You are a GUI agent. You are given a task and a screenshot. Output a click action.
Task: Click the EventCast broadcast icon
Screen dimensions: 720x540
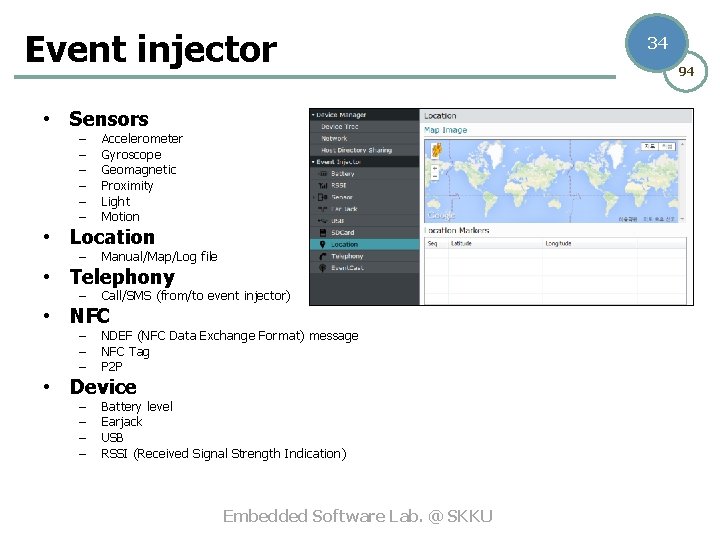point(323,268)
